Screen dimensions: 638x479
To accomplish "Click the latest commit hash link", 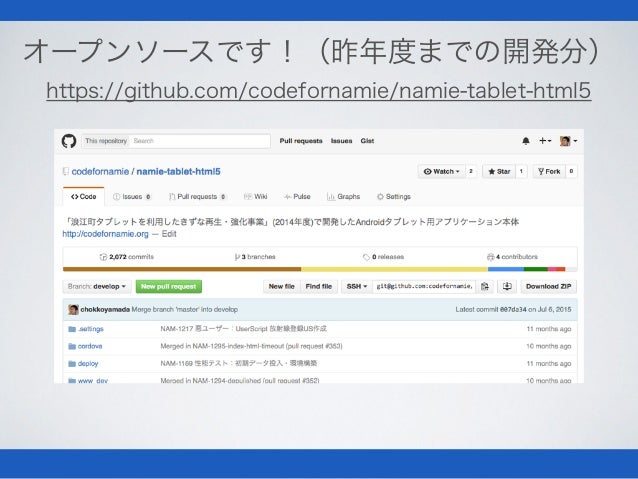I will pyautogui.click(x=513, y=310).
